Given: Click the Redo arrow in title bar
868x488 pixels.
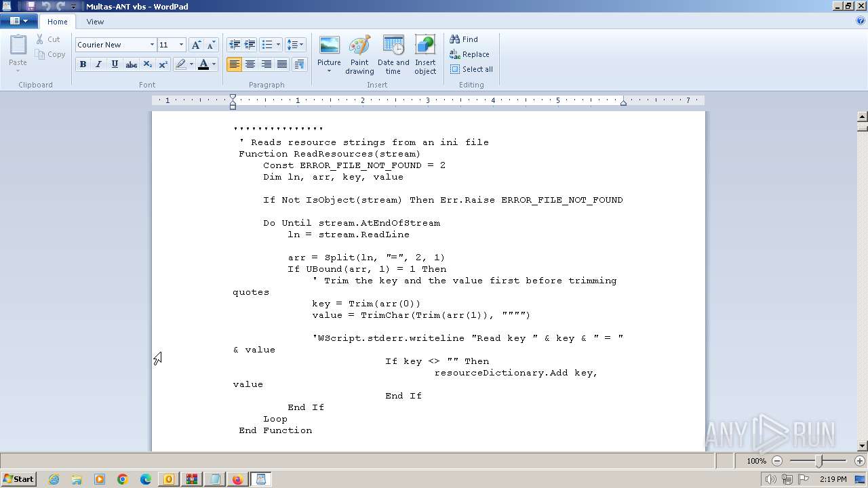Looking at the screenshot, I should click(x=60, y=6).
